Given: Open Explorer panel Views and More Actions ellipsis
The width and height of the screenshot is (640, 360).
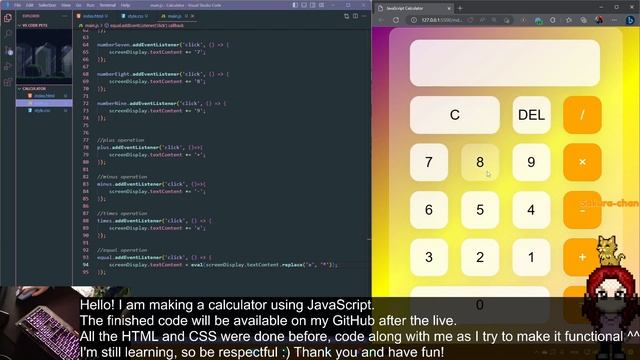Looking at the screenshot, I should click(x=64, y=16).
